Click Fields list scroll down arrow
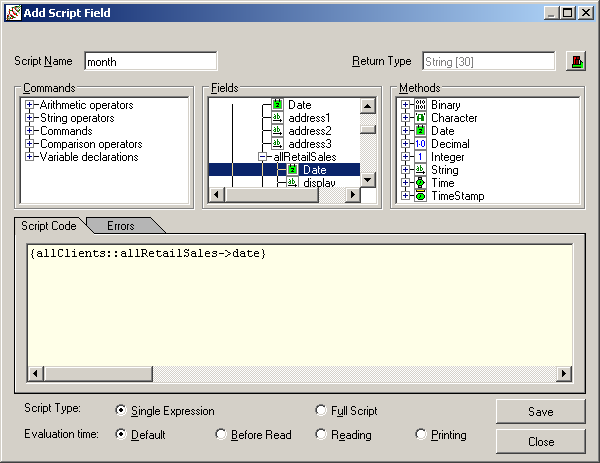 coord(368,179)
